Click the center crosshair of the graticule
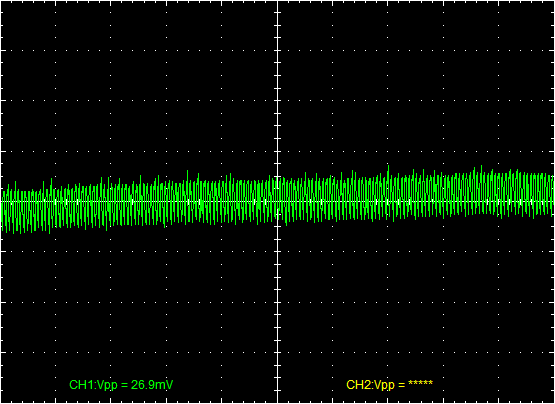The image size is (555, 404). [278, 202]
